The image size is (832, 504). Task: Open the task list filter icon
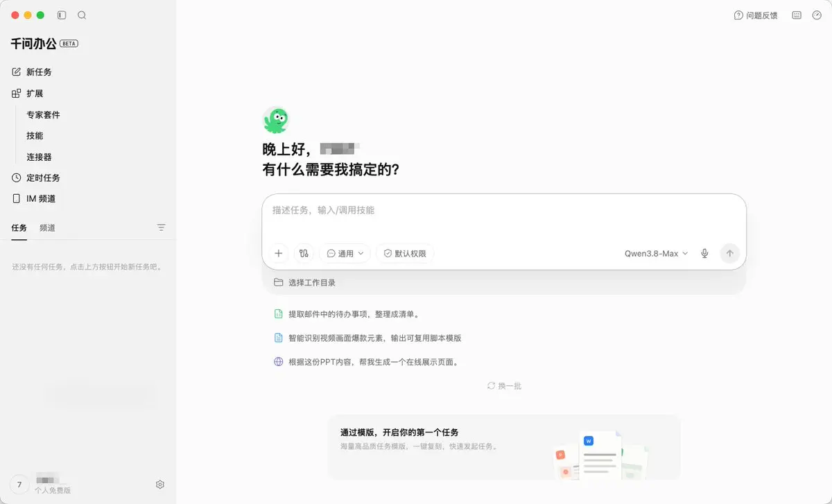coord(162,227)
